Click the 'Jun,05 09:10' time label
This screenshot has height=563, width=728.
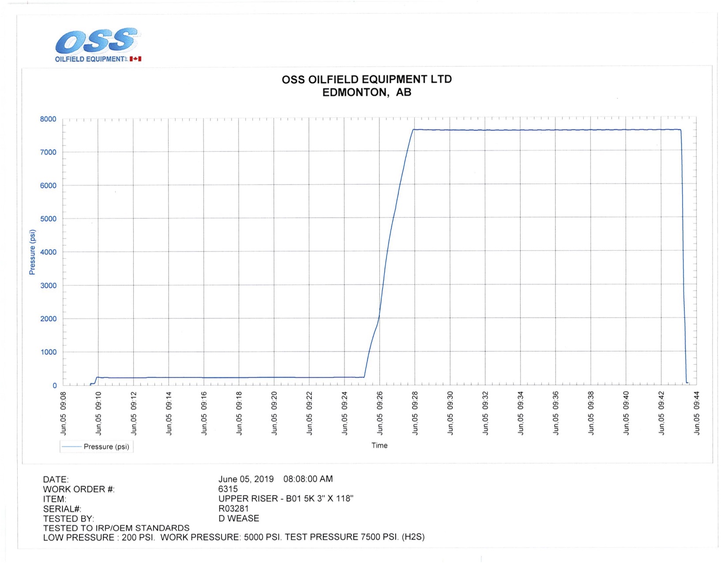tap(98, 413)
